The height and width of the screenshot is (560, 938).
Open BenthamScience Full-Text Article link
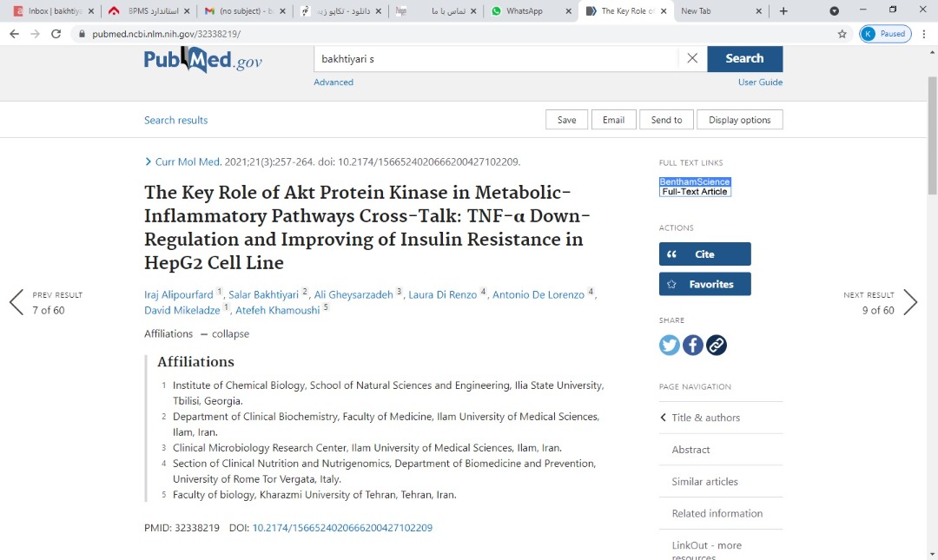click(x=695, y=187)
